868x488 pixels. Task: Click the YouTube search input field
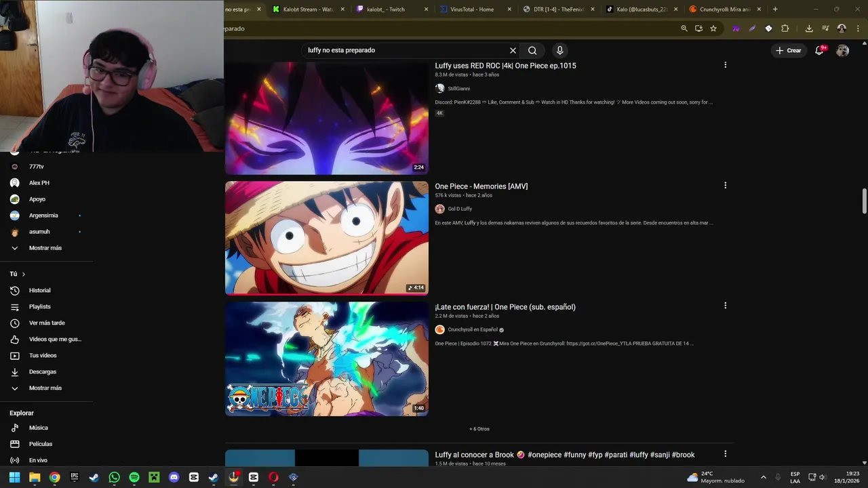click(406, 50)
